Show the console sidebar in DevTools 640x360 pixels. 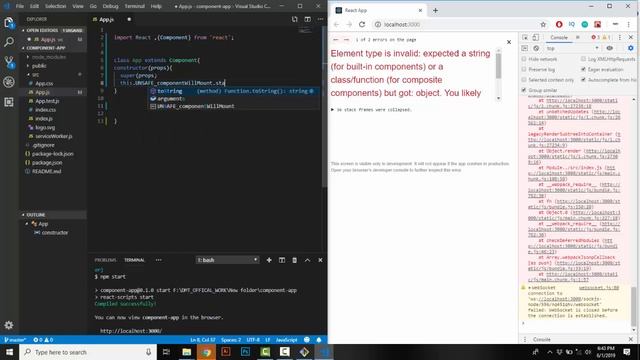(x=525, y=48)
